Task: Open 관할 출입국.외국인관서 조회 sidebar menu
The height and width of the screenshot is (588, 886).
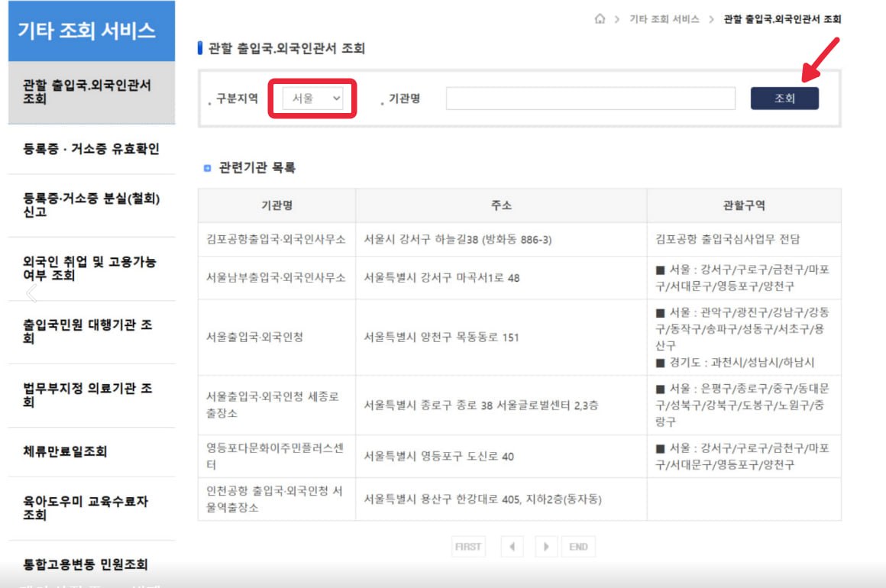Action: click(92, 92)
